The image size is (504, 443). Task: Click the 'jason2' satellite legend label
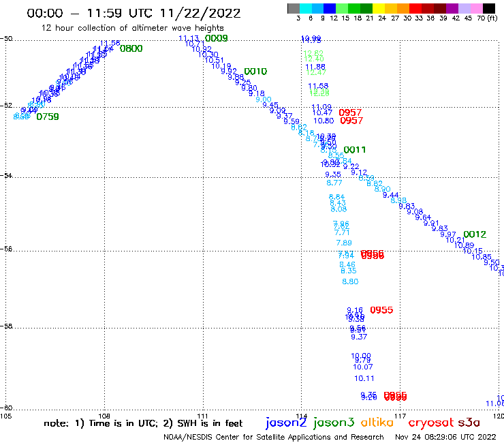(286, 423)
